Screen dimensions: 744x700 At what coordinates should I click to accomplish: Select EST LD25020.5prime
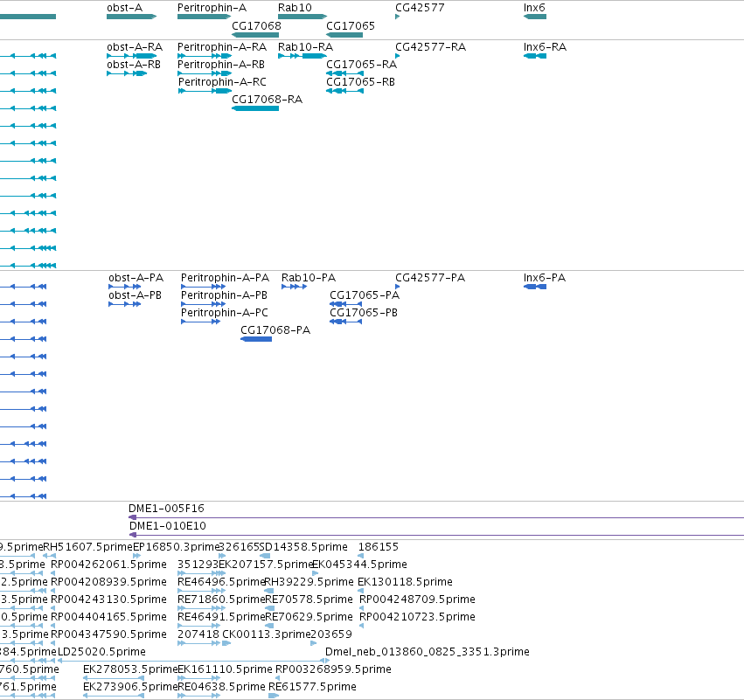[101, 652]
